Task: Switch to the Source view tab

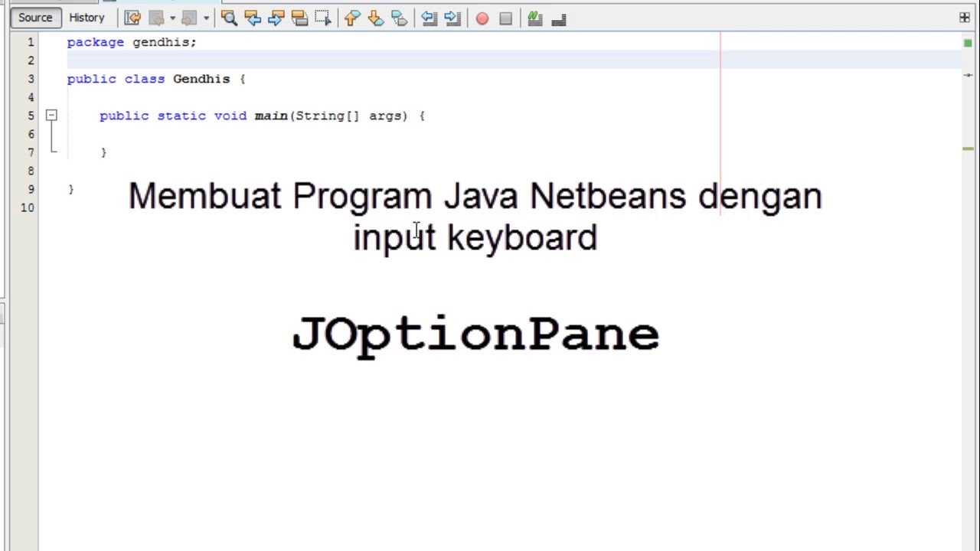Action: tap(35, 18)
